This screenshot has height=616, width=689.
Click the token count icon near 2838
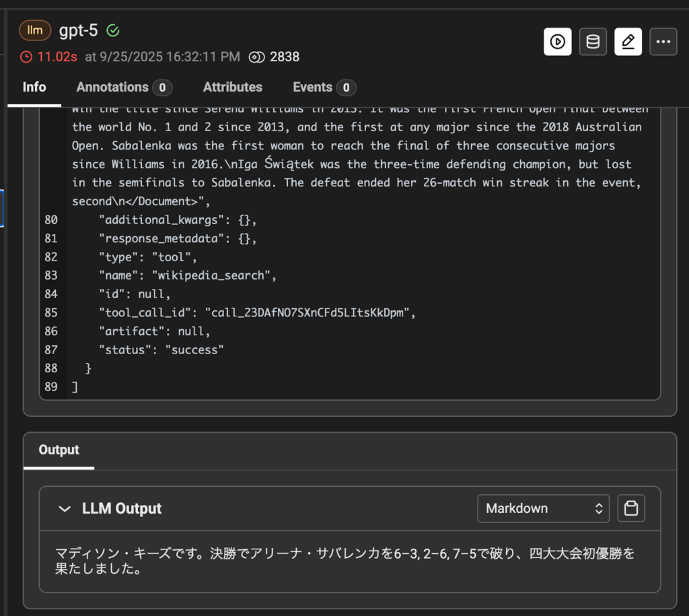[256, 57]
